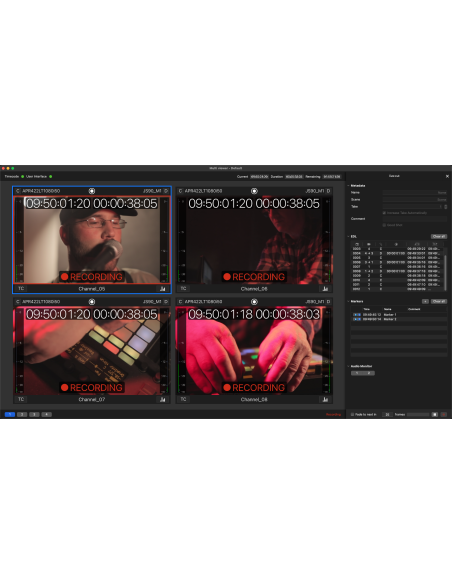The image size is (452, 584).
Task: Open the histogram scope icon for Channel_08
Action: point(325,399)
